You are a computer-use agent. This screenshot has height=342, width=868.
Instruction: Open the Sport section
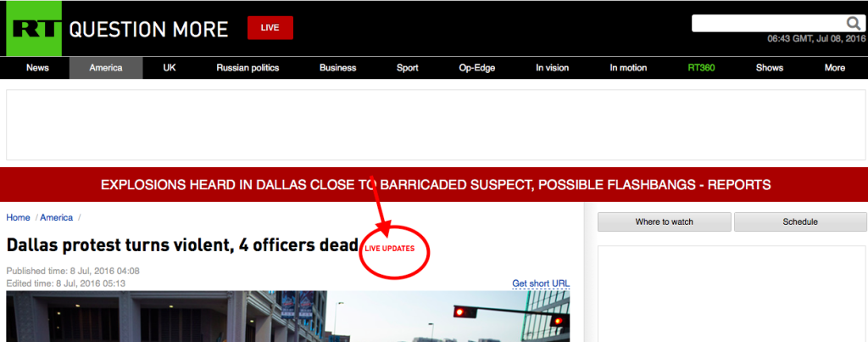pyautogui.click(x=408, y=68)
